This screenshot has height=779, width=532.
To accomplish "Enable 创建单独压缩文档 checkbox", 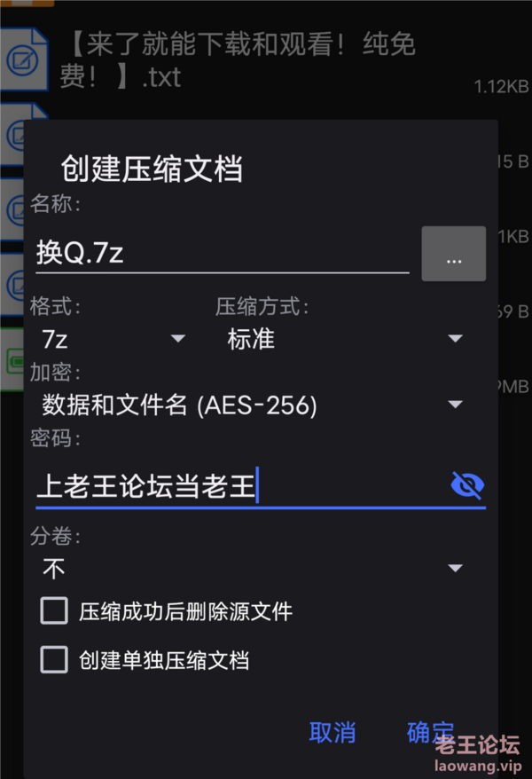I will click(x=54, y=660).
